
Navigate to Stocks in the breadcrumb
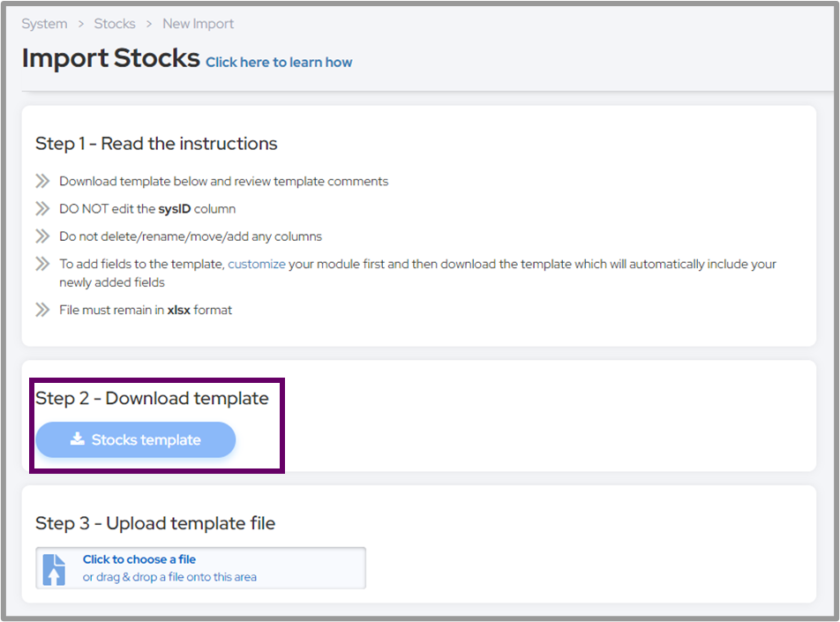[x=115, y=24]
